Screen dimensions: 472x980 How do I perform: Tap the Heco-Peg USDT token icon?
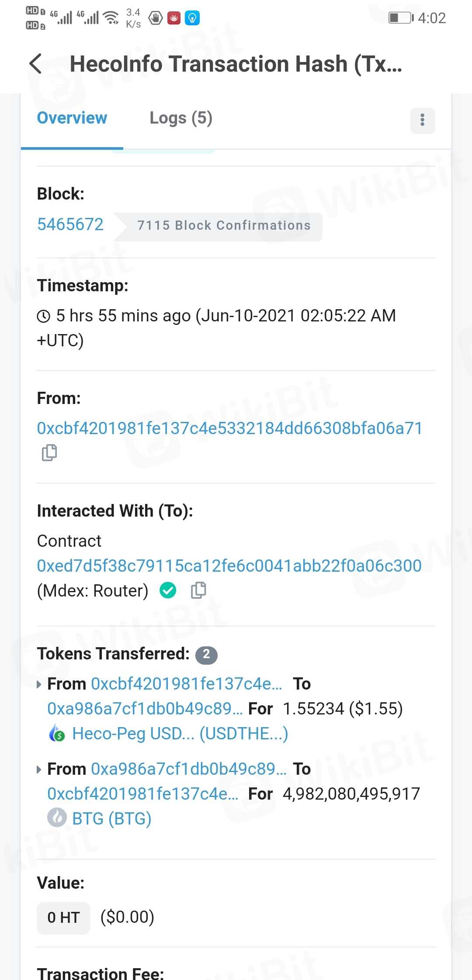click(x=57, y=734)
